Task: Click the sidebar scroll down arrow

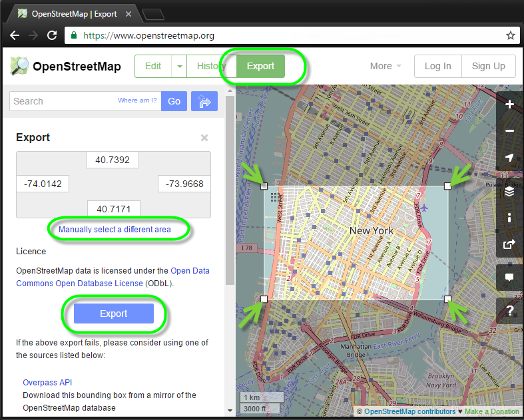Action: (230, 410)
